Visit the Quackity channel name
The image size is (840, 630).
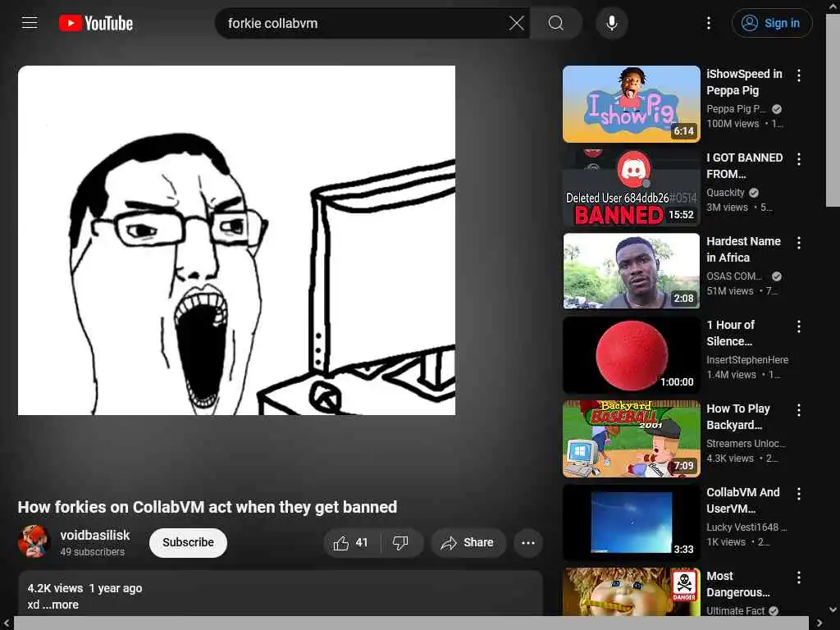[725, 192]
